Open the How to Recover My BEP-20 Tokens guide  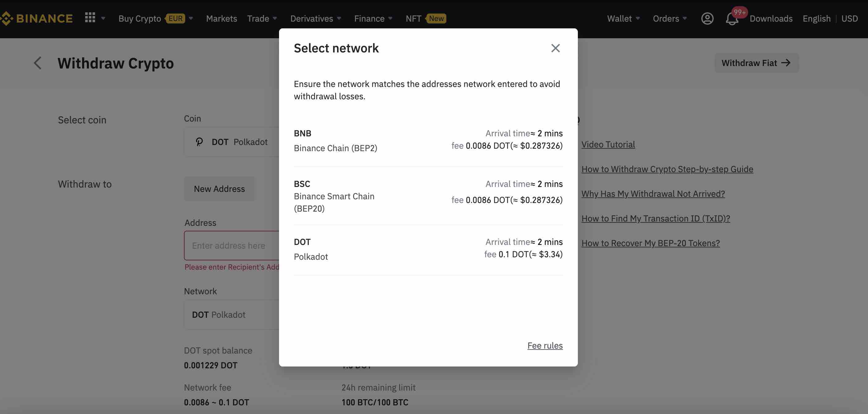click(x=650, y=243)
